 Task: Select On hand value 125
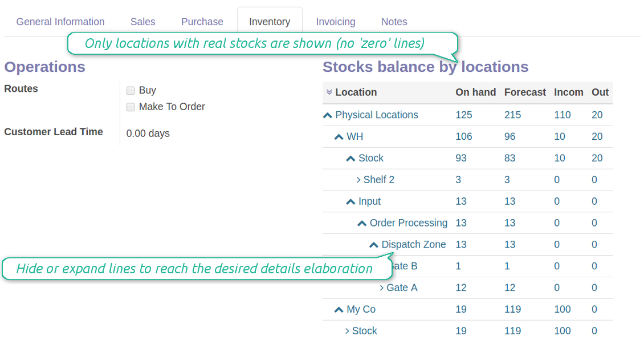464,115
